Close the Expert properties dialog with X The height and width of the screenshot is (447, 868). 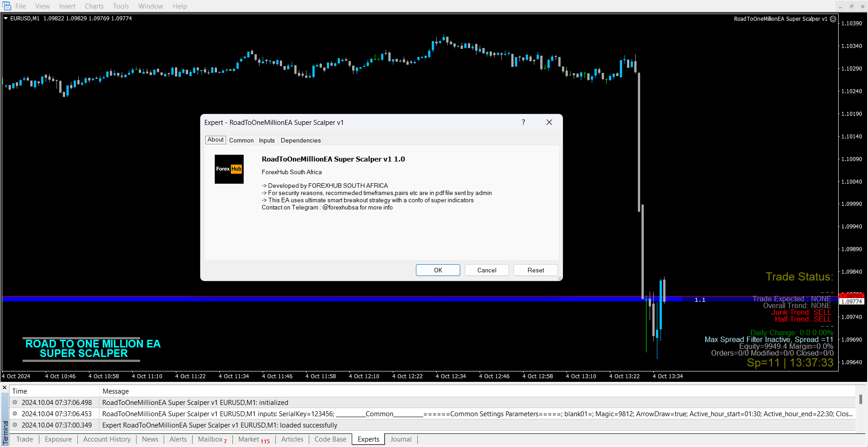pyautogui.click(x=549, y=123)
